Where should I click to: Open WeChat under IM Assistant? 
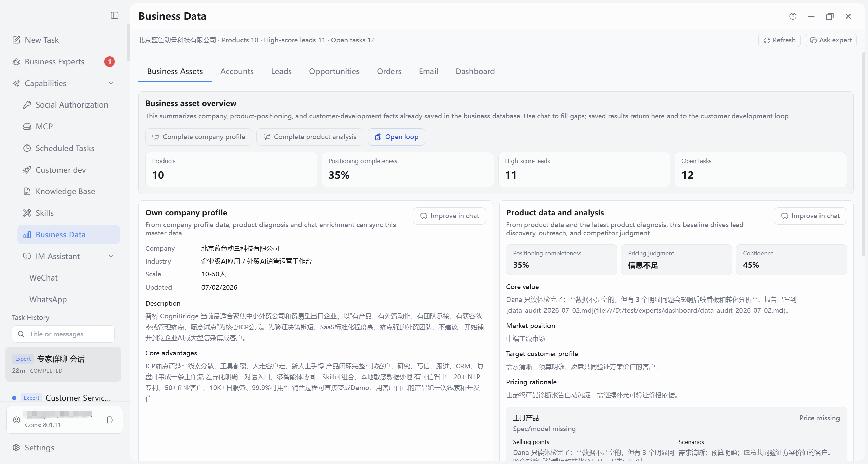point(43,278)
